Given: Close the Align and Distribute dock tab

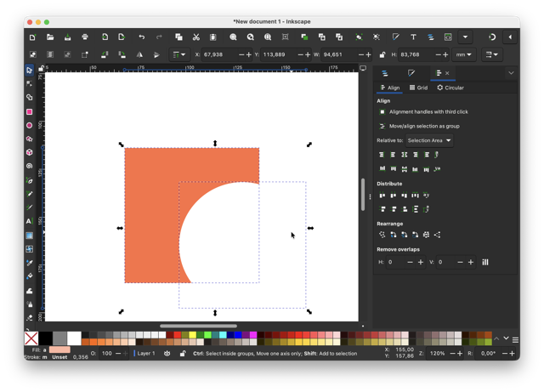Looking at the screenshot, I should click(447, 73).
